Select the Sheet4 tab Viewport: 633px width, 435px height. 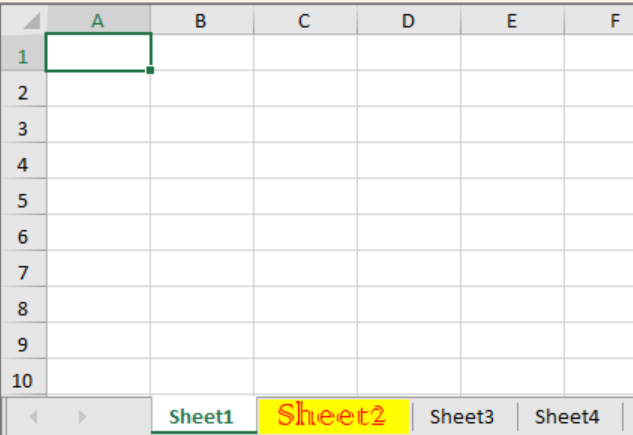(567, 417)
